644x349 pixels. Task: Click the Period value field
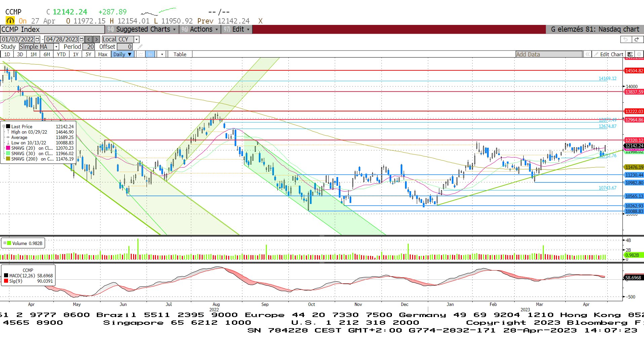(88, 47)
